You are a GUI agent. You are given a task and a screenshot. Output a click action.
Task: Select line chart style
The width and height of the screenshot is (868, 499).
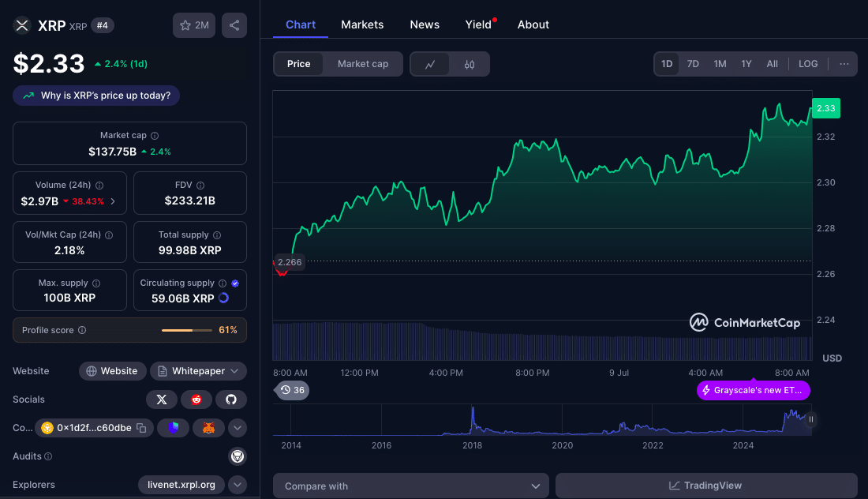coord(430,64)
